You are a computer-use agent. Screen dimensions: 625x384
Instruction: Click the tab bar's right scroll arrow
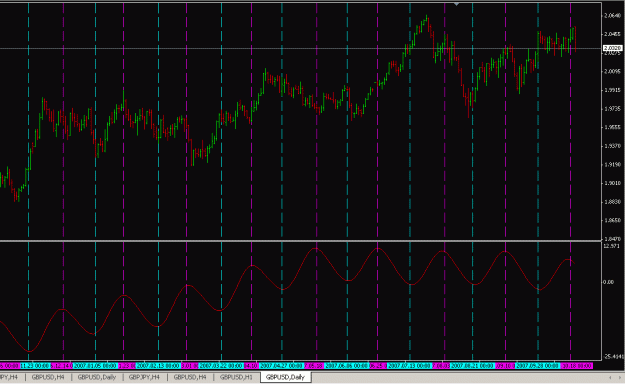click(619, 377)
